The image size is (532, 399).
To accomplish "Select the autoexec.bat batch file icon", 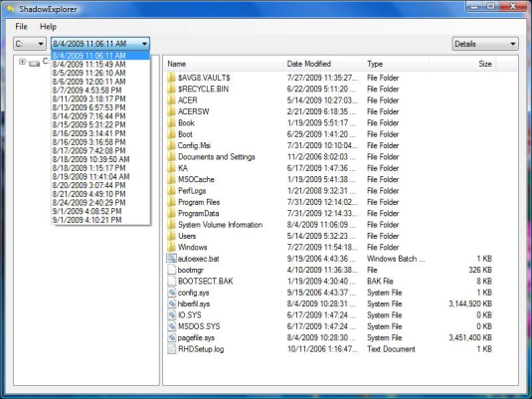I will coord(171,259).
